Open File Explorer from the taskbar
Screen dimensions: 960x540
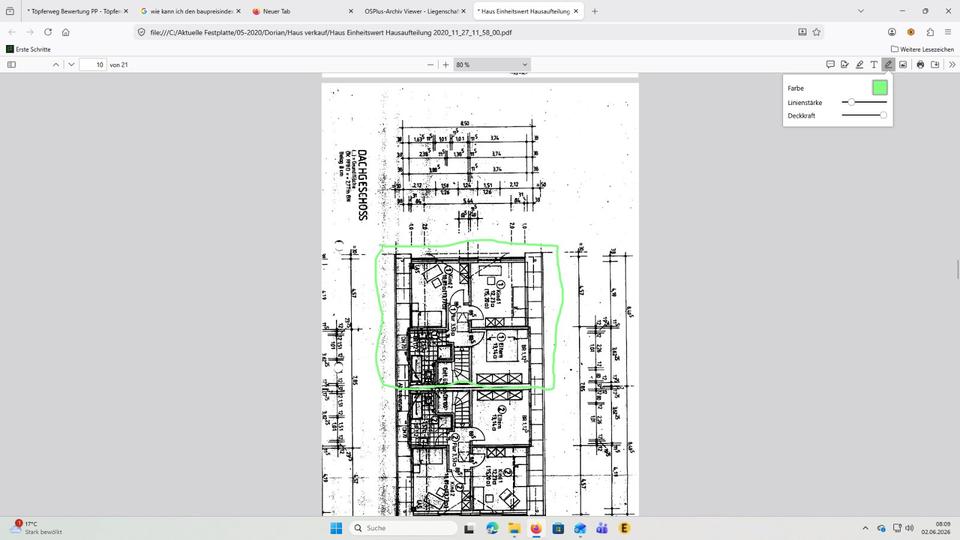point(514,528)
